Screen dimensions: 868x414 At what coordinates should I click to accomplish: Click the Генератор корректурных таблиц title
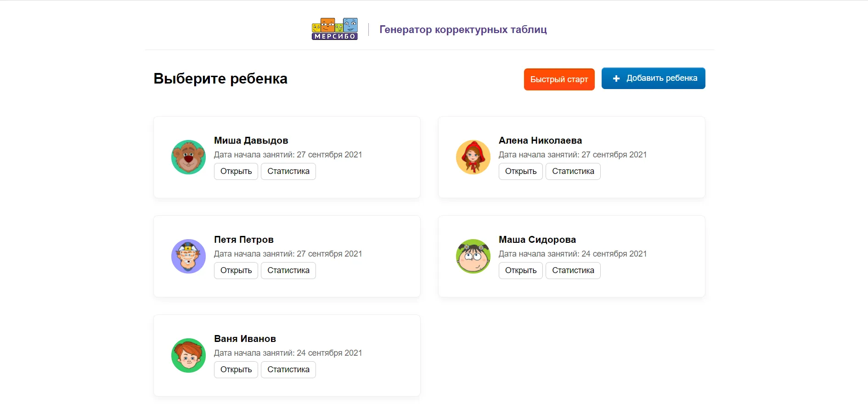click(463, 29)
